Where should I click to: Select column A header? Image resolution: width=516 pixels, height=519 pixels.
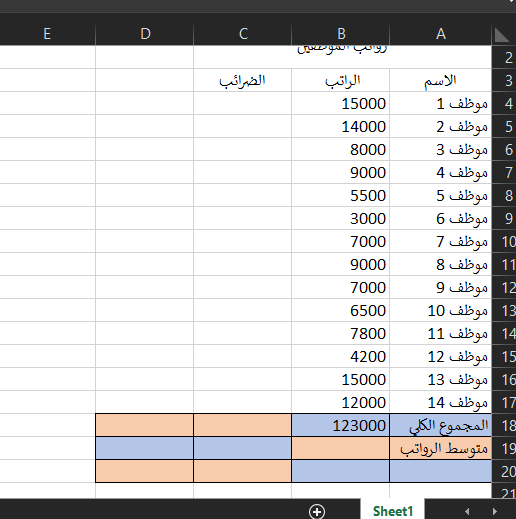441,34
